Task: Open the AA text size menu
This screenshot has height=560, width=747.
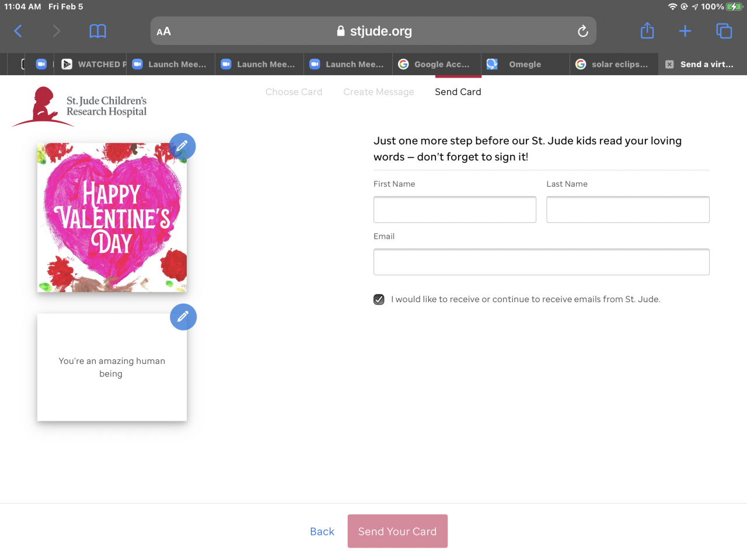Action: 164,32
